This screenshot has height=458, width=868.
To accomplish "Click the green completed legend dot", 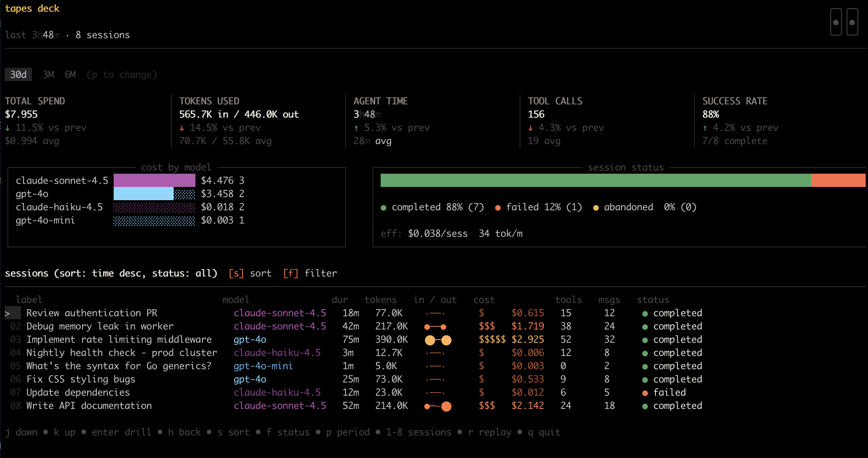I will coord(383,208).
